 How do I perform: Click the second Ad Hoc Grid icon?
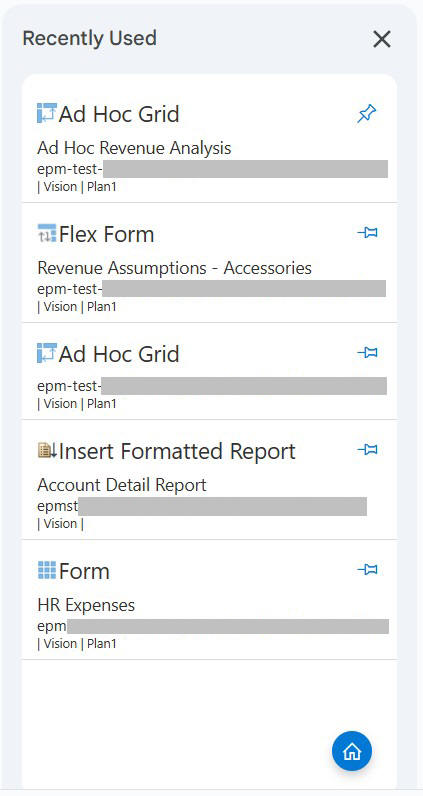point(47,353)
